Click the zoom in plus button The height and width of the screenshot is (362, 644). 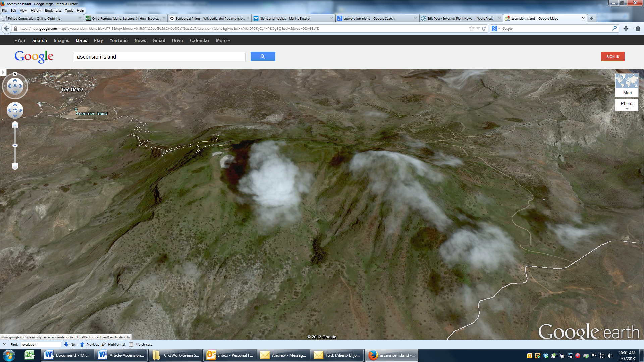point(15,125)
